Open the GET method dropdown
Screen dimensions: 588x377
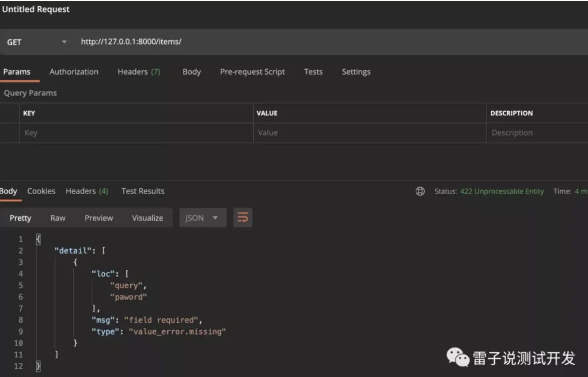click(36, 42)
